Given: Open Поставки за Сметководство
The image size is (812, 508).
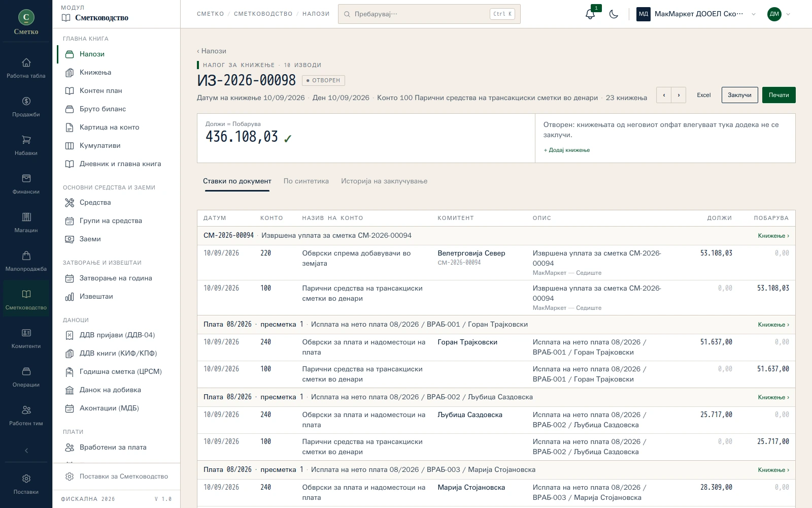Looking at the screenshot, I should (117, 477).
